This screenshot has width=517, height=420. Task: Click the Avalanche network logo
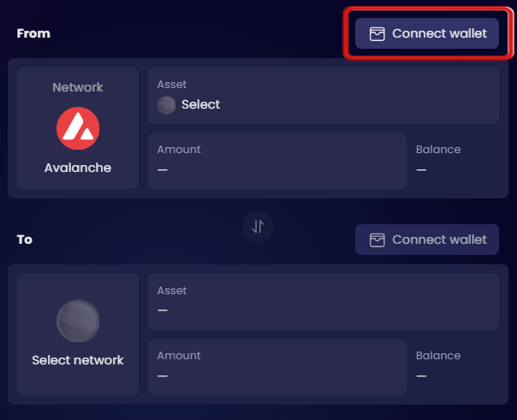coord(78,128)
